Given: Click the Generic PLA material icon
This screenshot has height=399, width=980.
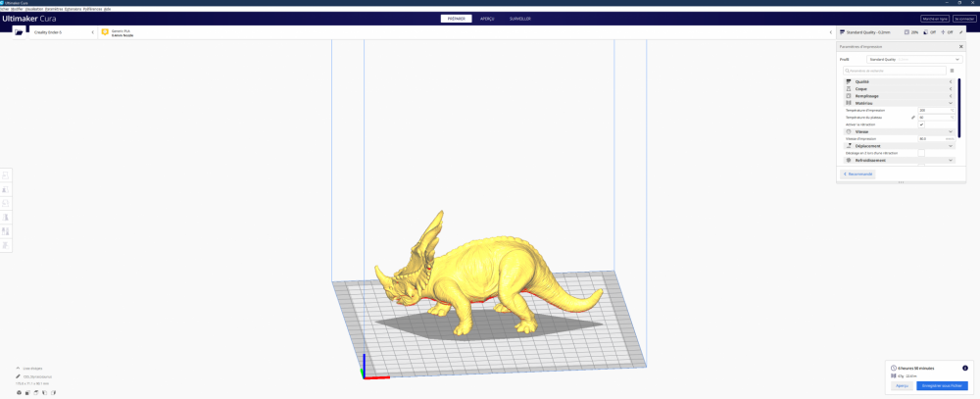Looking at the screenshot, I should click(105, 32).
